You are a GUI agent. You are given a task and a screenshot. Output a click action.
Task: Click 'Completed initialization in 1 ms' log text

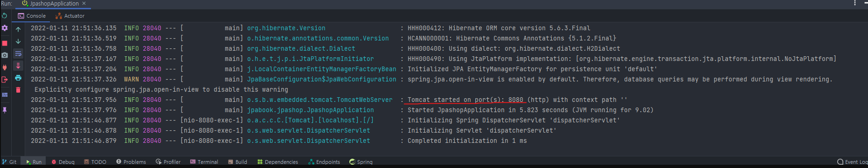pyautogui.click(x=467, y=141)
